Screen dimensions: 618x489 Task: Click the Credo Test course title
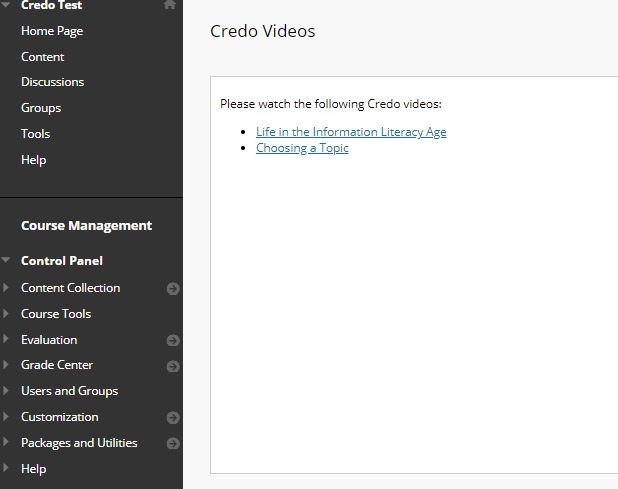(x=52, y=5)
